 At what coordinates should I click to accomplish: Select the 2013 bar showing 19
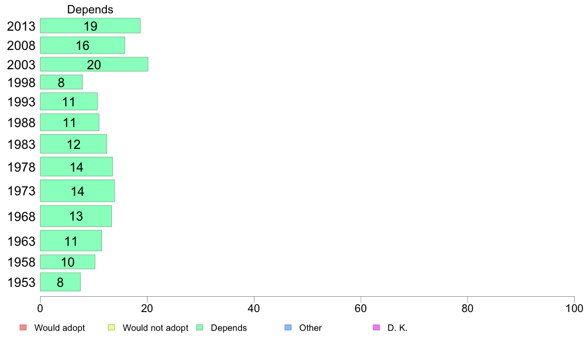click(91, 26)
